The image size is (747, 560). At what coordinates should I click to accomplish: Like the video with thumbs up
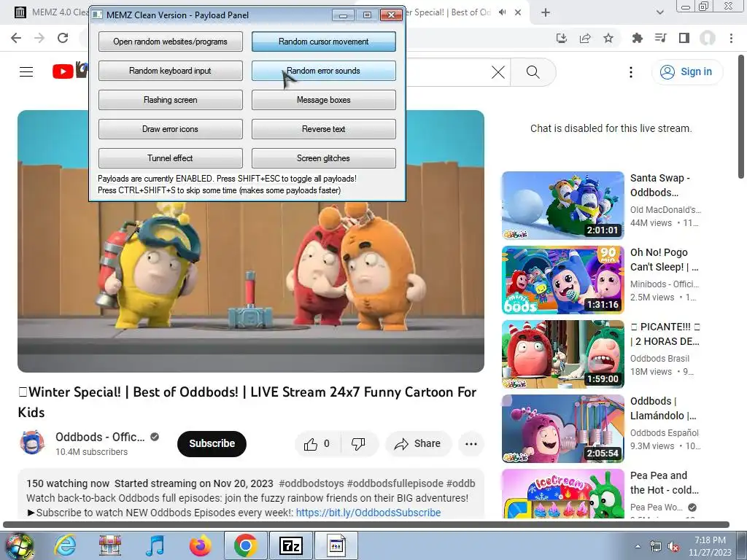(317, 444)
